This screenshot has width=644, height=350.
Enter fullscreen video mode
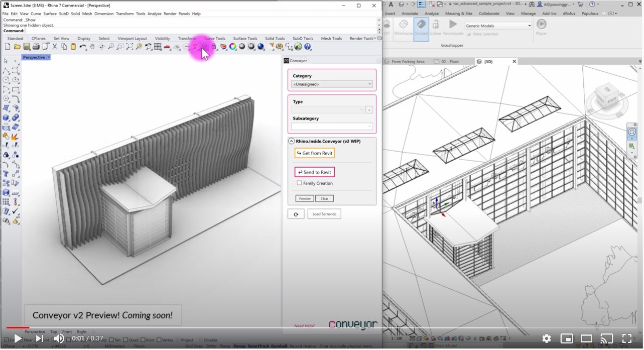click(627, 338)
